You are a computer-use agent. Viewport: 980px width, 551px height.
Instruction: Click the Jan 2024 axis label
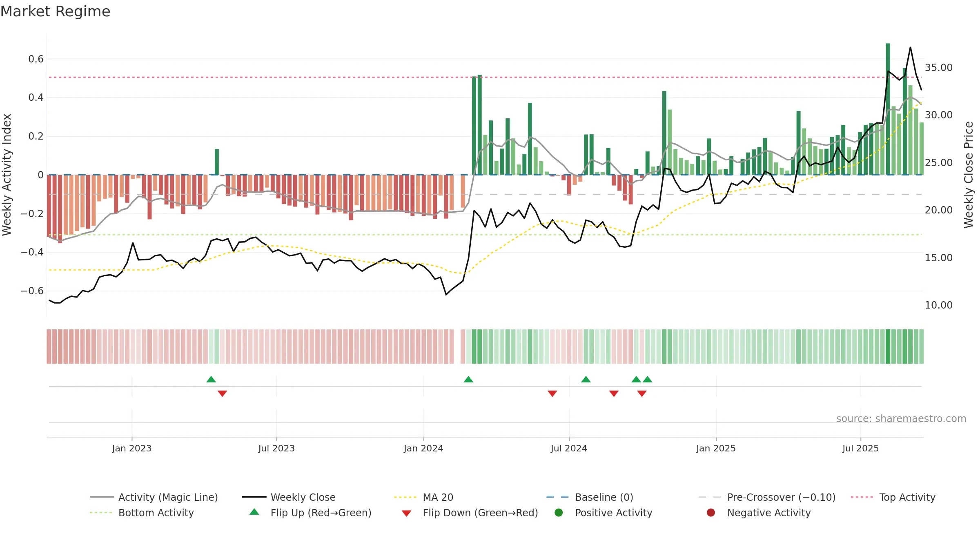click(423, 448)
